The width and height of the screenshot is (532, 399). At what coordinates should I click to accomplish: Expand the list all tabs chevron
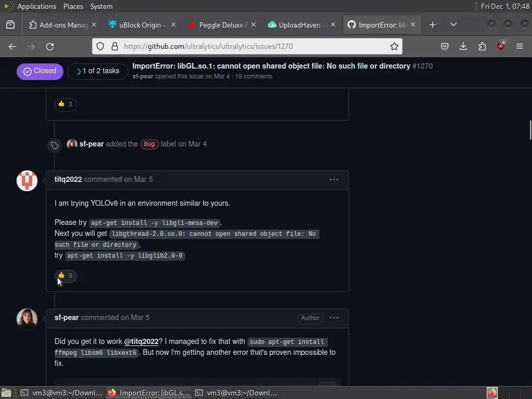(x=453, y=25)
